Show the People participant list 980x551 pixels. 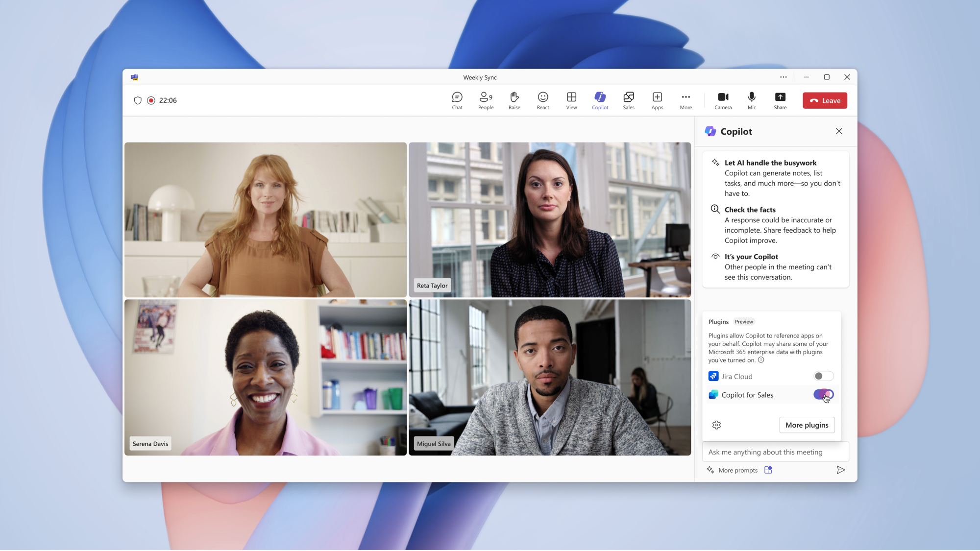pos(486,100)
